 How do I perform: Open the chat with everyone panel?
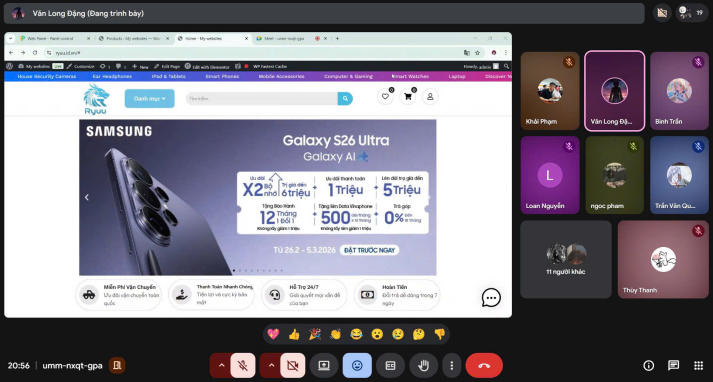tap(673, 365)
